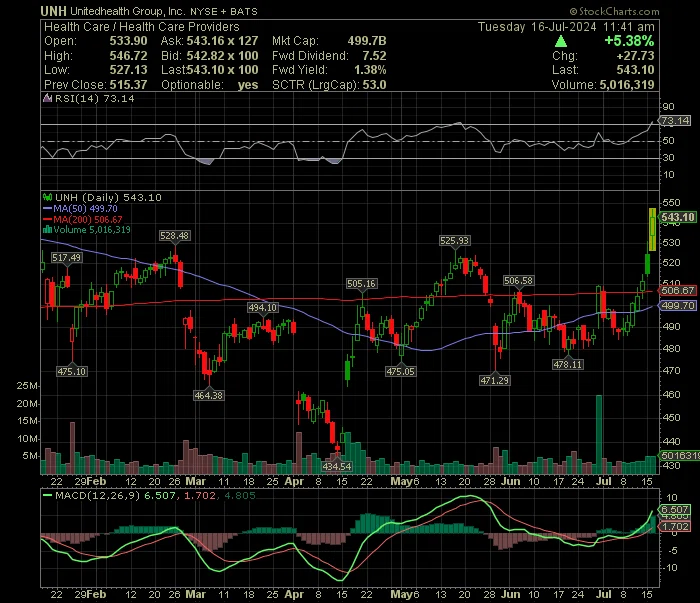Click the 73.14 RSI tag on the right axis
Viewport: 700px width, 603px height.
tap(675, 121)
